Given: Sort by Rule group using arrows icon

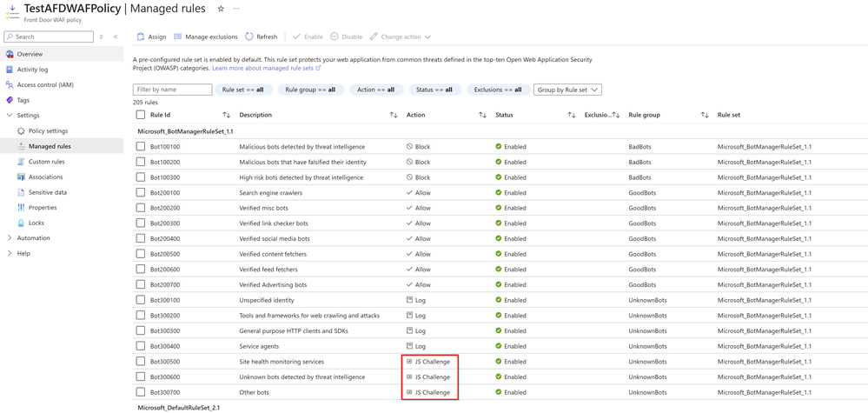Looking at the screenshot, I should pyautogui.click(x=705, y=115).
